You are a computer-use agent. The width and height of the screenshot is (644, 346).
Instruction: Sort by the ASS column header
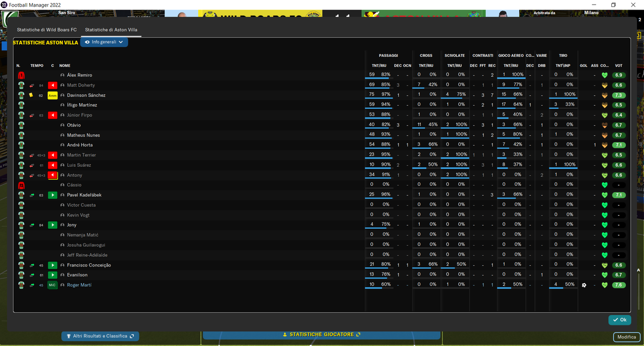tap(595, 65)
